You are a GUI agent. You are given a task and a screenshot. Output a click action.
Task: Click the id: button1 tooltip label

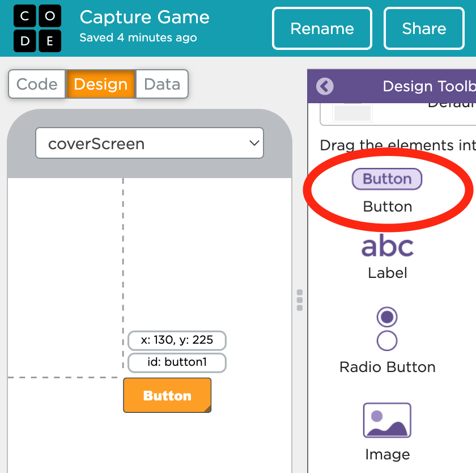tap(177, 362)
